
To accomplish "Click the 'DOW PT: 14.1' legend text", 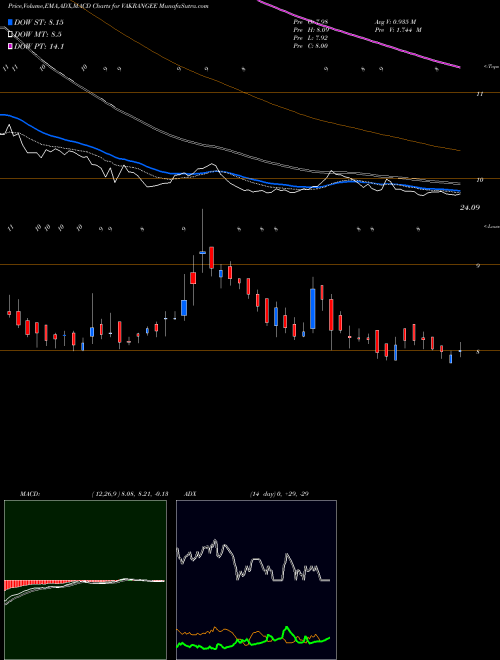I will [39, 46].
